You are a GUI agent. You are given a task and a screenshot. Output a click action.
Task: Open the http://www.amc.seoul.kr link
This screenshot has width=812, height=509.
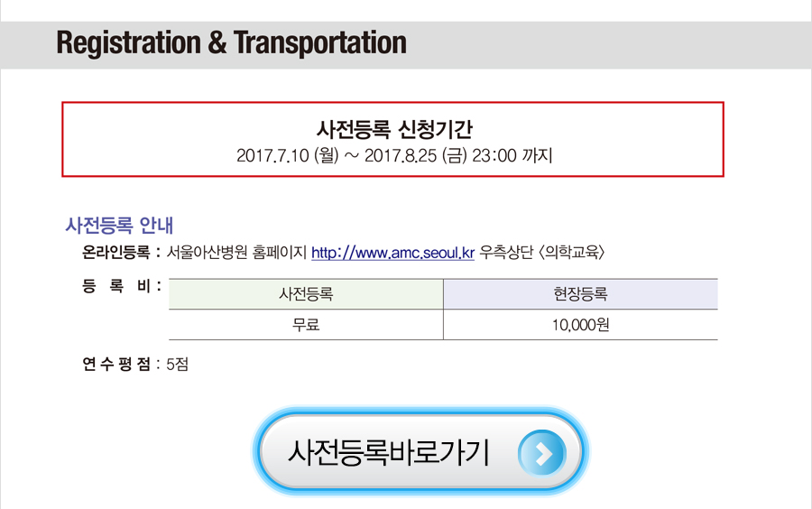(x=392, y=253)
